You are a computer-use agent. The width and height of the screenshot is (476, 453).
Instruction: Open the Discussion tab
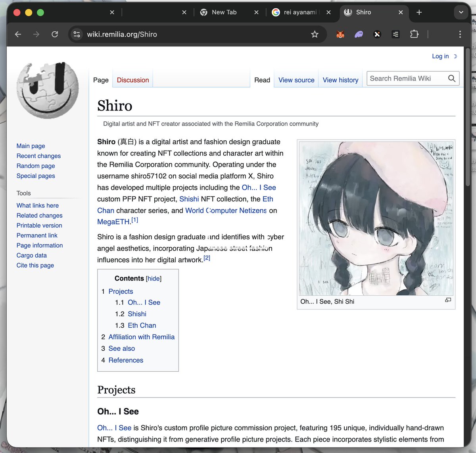pyautogui.click(x=133, y=80)
